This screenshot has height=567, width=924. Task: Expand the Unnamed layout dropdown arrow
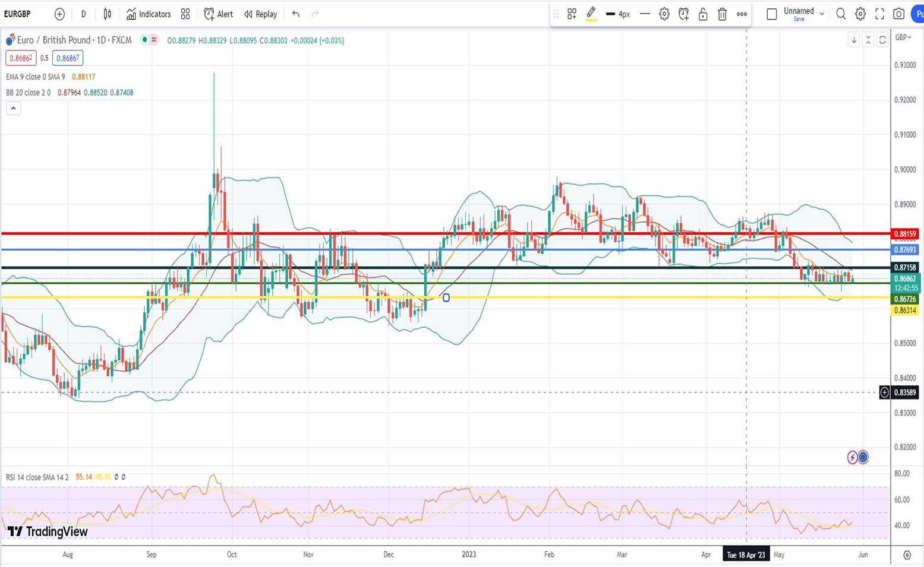(x=822, y=14)
